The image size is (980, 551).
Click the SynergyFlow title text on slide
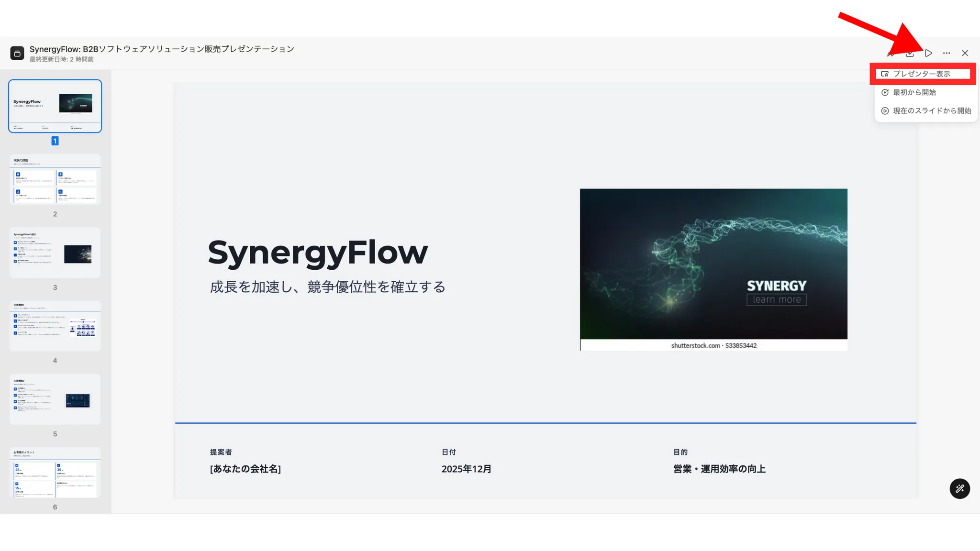[318, 253]
